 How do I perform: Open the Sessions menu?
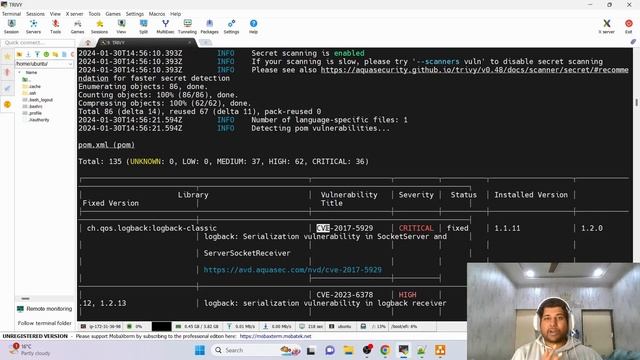[x=36, y=14]
